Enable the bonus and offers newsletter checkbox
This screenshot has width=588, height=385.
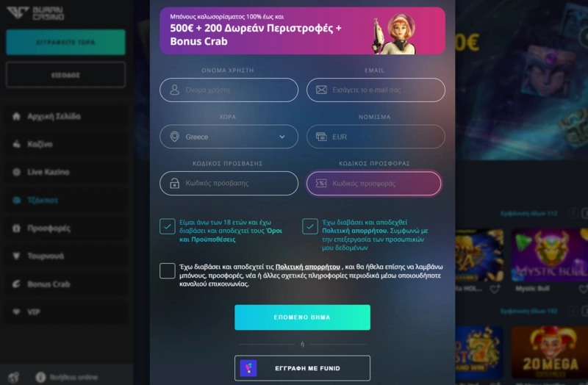(168, 270)
